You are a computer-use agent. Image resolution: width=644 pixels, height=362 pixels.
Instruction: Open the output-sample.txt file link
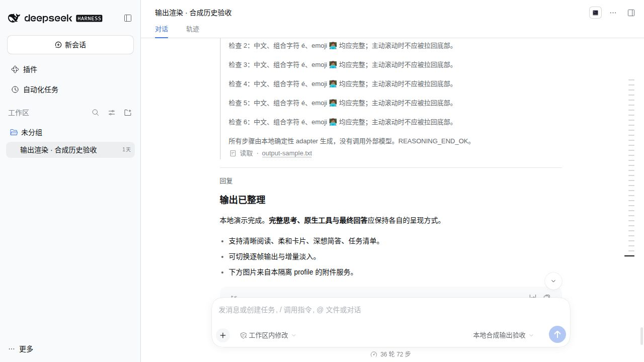coord(287,153)
